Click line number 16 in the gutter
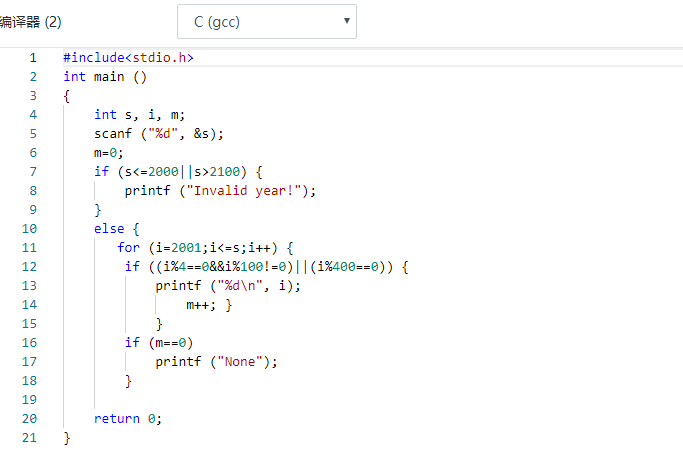 [x=29, y=343]
